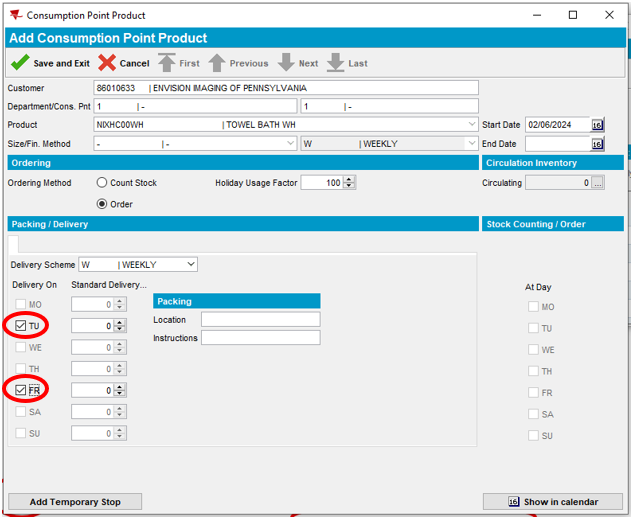The height and width of the screenshot is (517, 633).
Task: Click the Circulating ellipsis button
Action: [x=597, y=183]
